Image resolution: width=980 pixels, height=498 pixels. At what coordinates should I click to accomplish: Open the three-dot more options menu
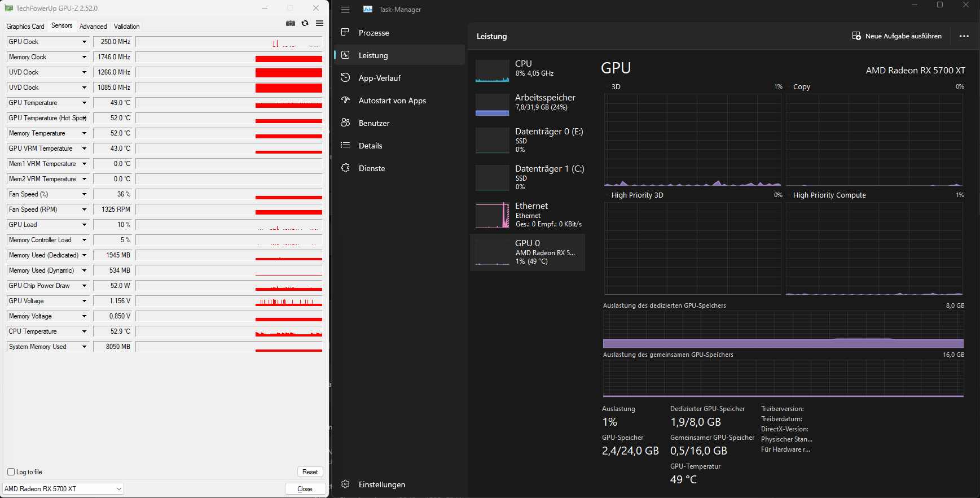[x=964, y=36]
